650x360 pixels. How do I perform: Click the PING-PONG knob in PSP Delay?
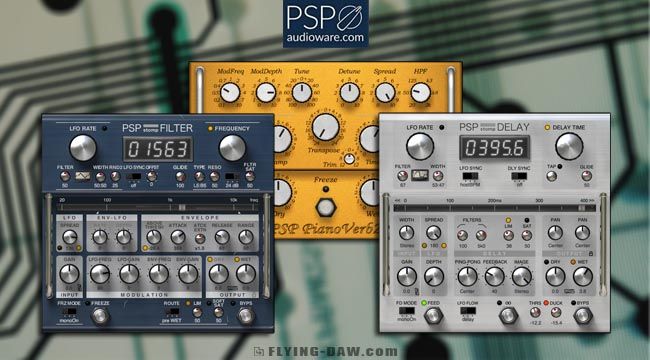468,276
